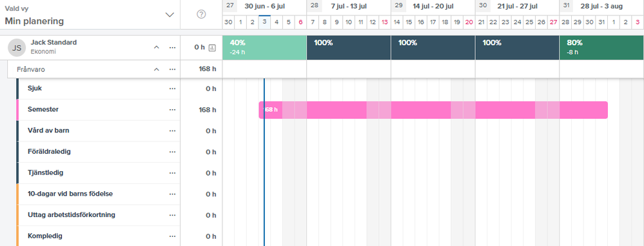This screenshot has height=246, width=644.
Task: Click the 100% allocation block for week 28
Action: tap(349, 48)
